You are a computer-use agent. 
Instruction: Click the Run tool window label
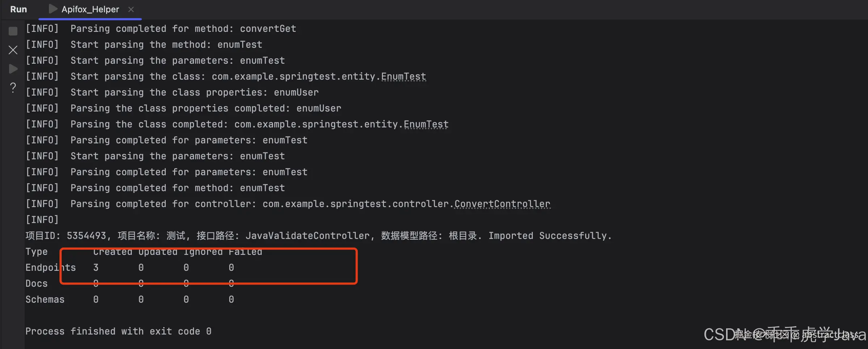coord(18,9)
